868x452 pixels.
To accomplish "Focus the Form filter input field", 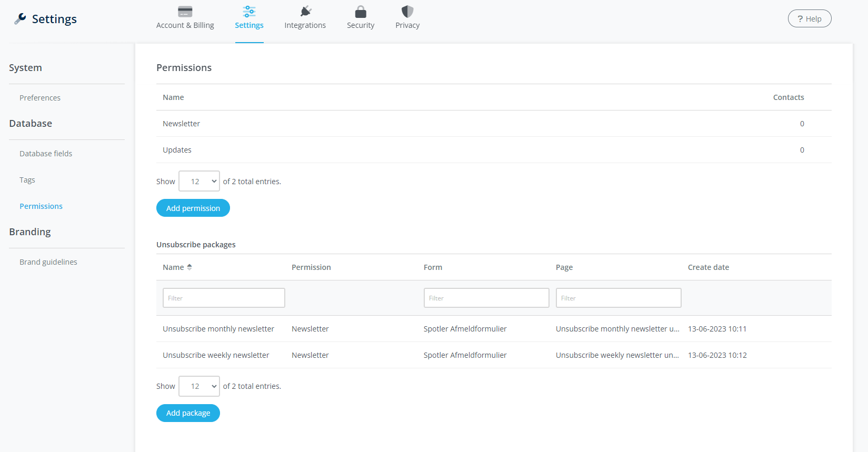I will pyautogui.click(x=486, y=298).
